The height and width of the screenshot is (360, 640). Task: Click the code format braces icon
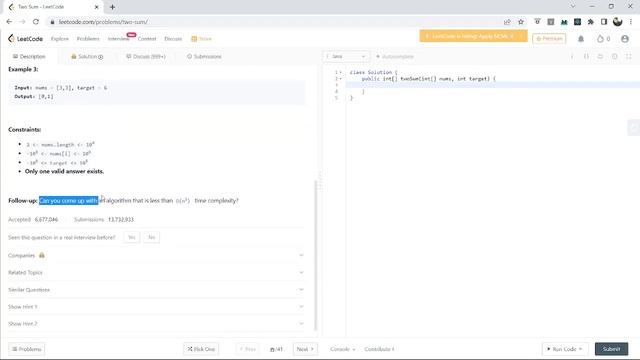coord(586,56)
